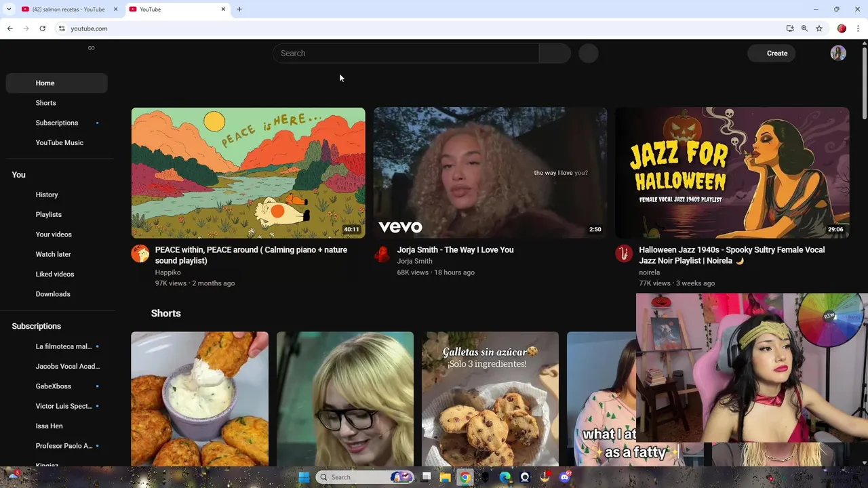Click the youtube.com address bar
The height and width of the screenshot is (488, 868).
coord(420,28)
